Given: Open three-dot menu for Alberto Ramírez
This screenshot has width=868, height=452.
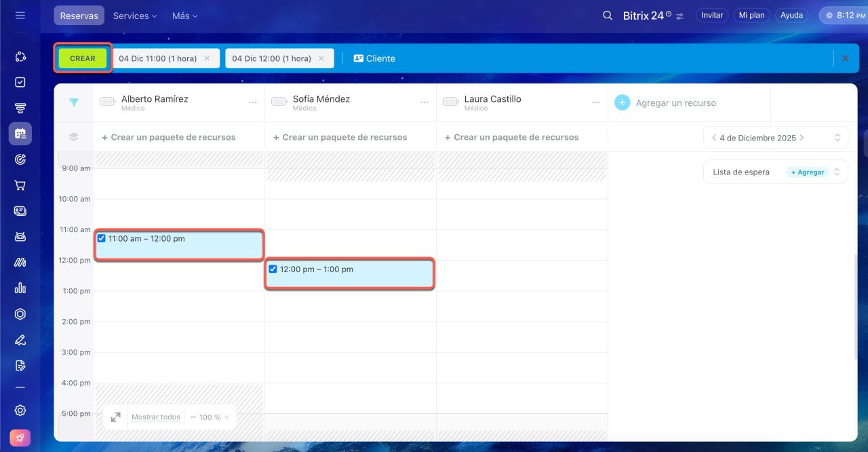Looking at the screenshot, I should point(253,102).
